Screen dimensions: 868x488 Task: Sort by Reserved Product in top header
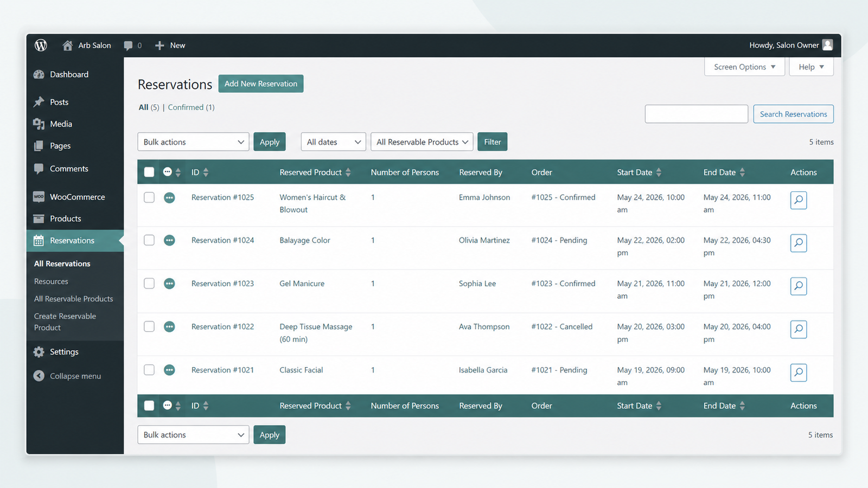click(x=315, y=172)
